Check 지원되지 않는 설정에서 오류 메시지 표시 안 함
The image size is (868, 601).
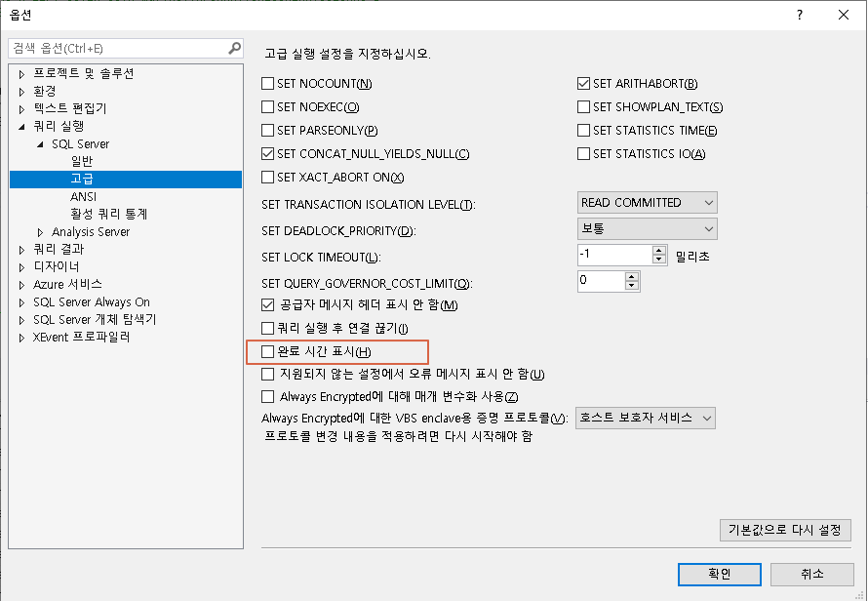tap(267, 374)
